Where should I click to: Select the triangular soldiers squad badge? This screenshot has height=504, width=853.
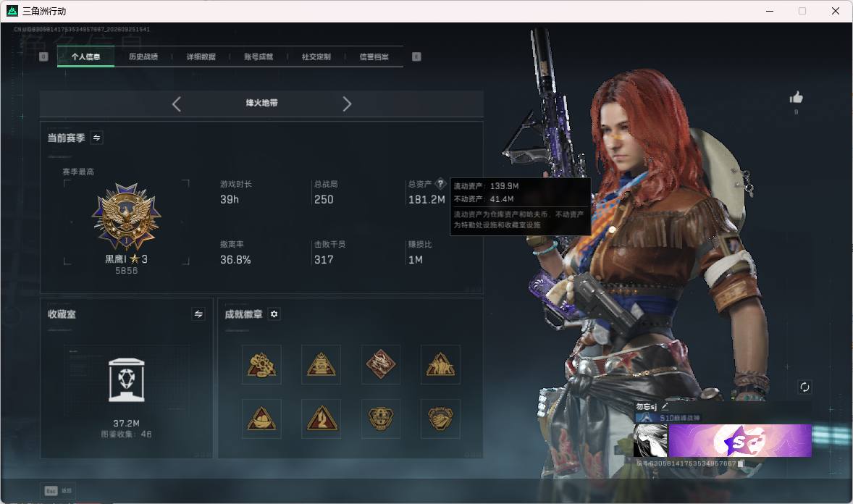click(x=440, y=365)
